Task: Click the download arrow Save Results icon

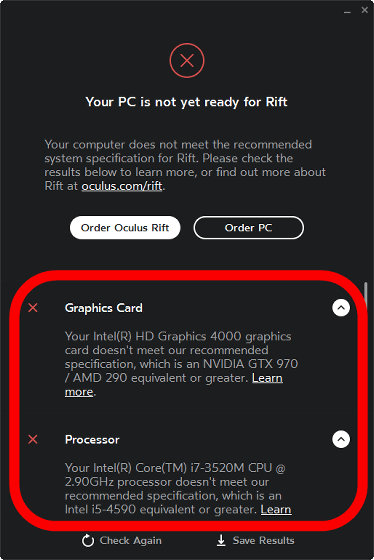Action: [x=221, y=540]
